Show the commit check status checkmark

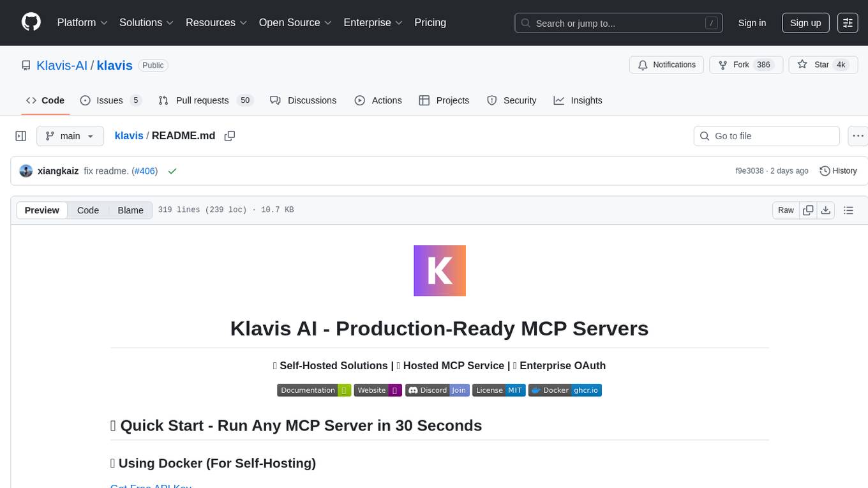pos(172,171)
